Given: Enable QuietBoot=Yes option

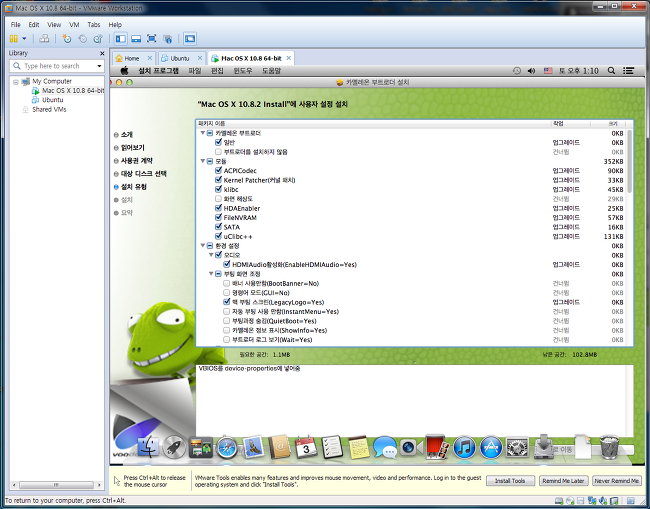Looking at the screenshot, I should [226, 321].
